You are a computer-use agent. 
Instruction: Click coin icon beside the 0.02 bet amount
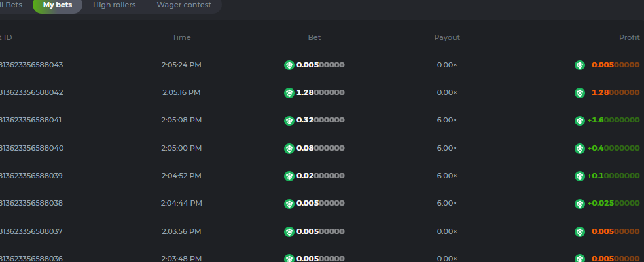289,176
